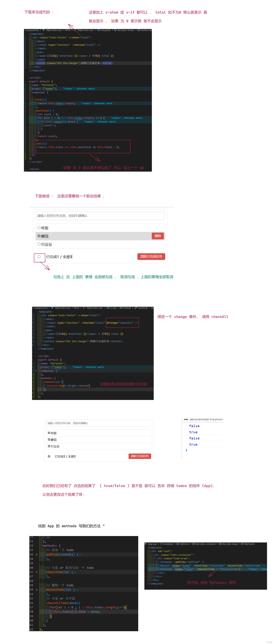275x644 pixels.
Task: Expand the folded checkTodo(id) method
Action: pos(37,572)
